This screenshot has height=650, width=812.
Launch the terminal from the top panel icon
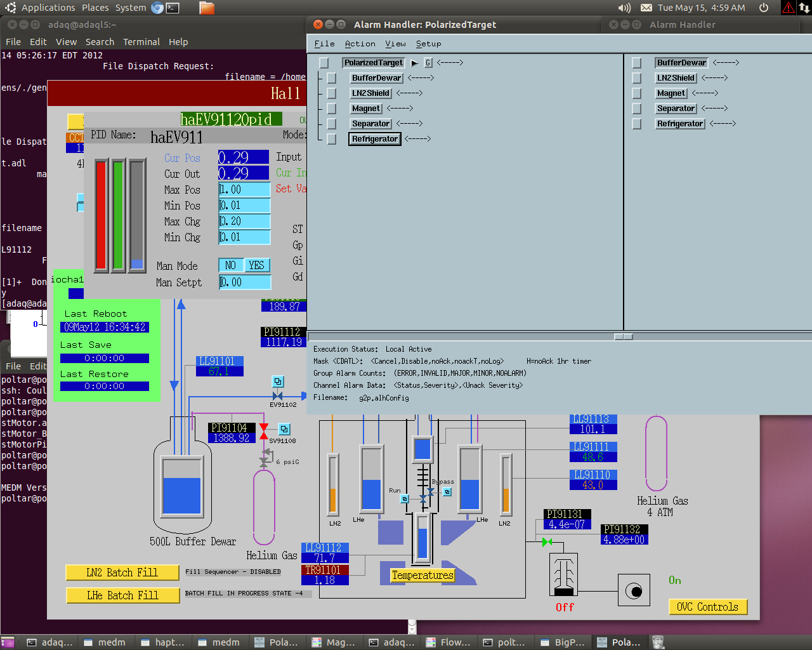pos(173,8)
